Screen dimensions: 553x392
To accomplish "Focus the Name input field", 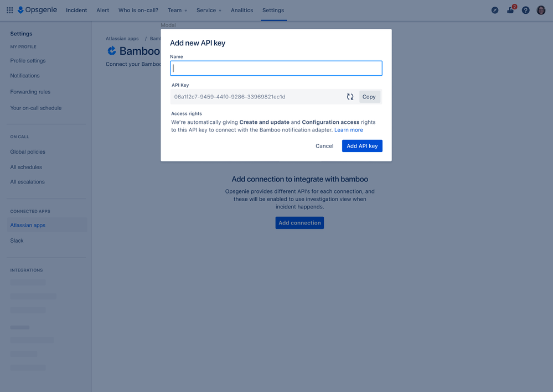I will click(x=276, y=69).
